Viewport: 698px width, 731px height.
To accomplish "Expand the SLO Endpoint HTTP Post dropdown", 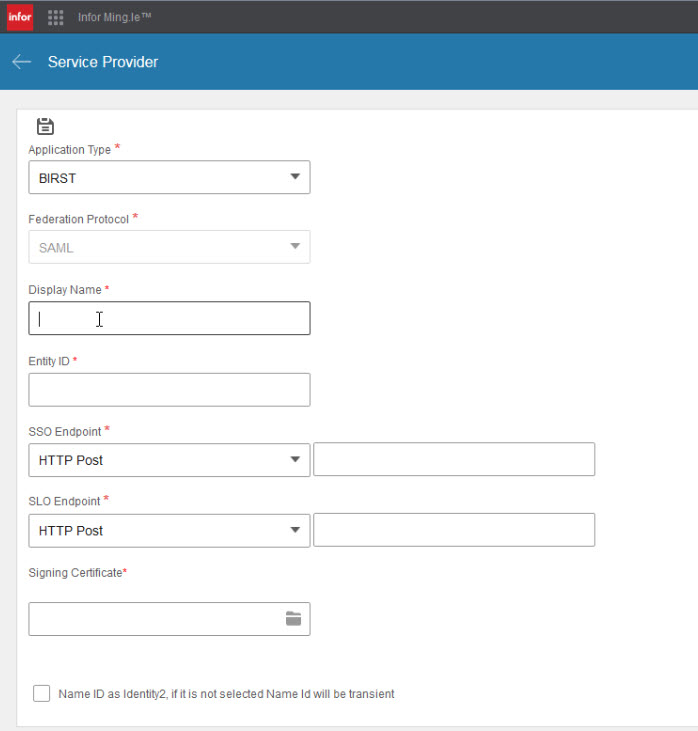I will coord(169,531).
